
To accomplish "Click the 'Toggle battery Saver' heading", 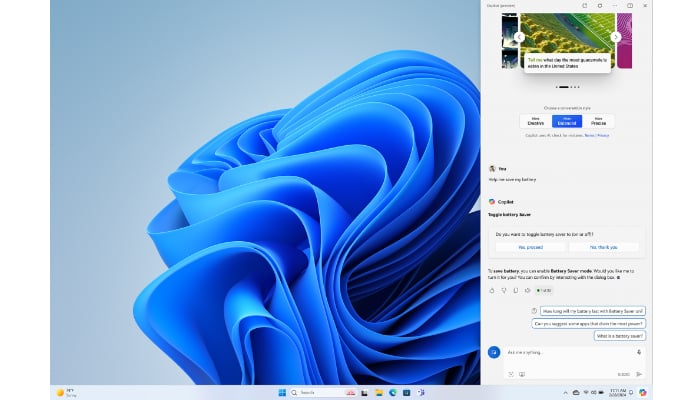I will click(x=509, y=215).
